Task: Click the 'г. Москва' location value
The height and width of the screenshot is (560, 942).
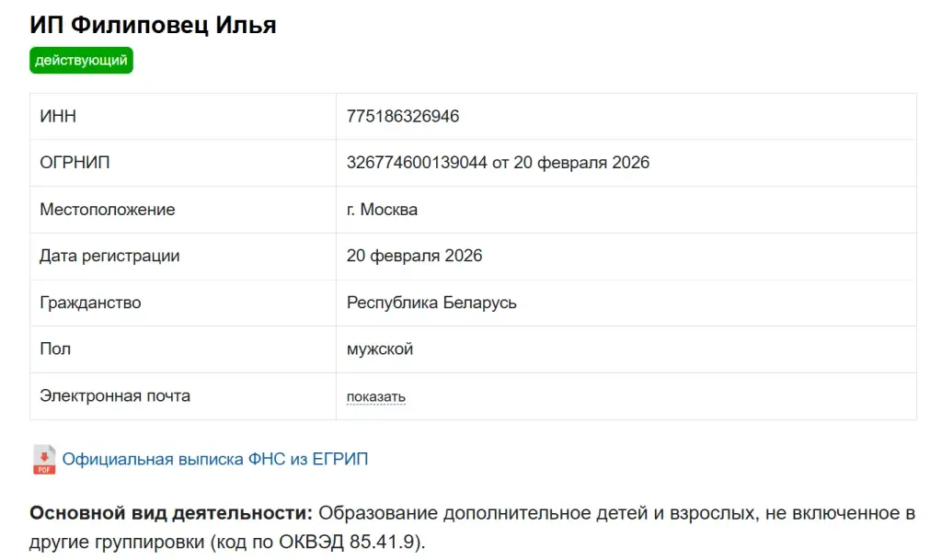Action: pos(382,210)
